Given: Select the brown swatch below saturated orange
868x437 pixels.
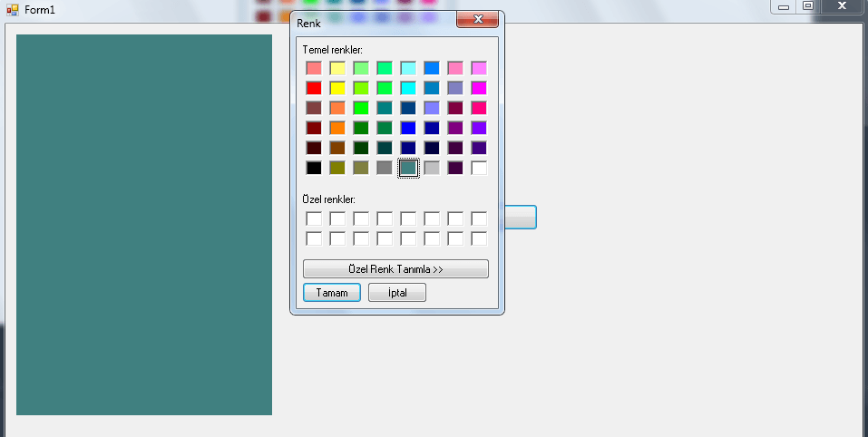Looking at the screenshot, I should pos(337,148).
